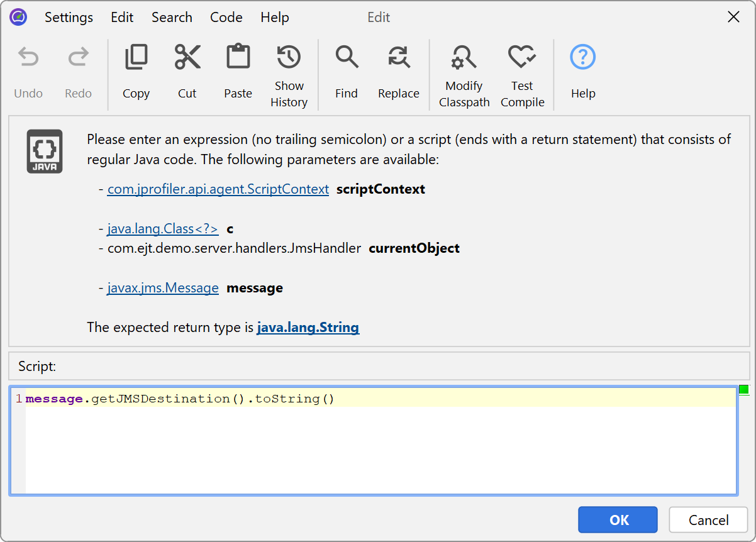Cut selected text with scissors icon
Viewport: 756px width, 542px height.
187,58
